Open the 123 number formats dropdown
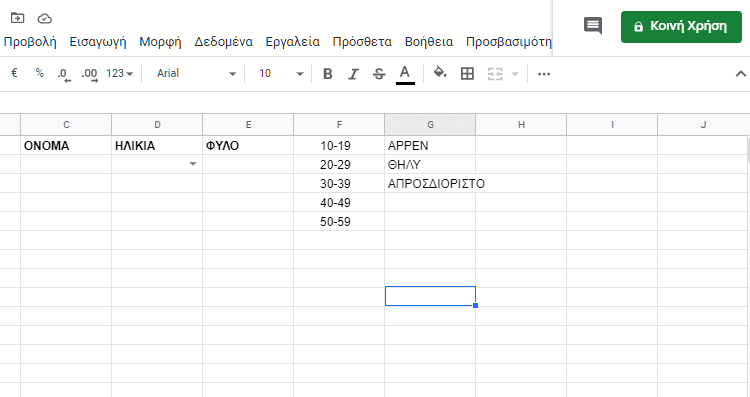750x397 pixels. point(119,74)
